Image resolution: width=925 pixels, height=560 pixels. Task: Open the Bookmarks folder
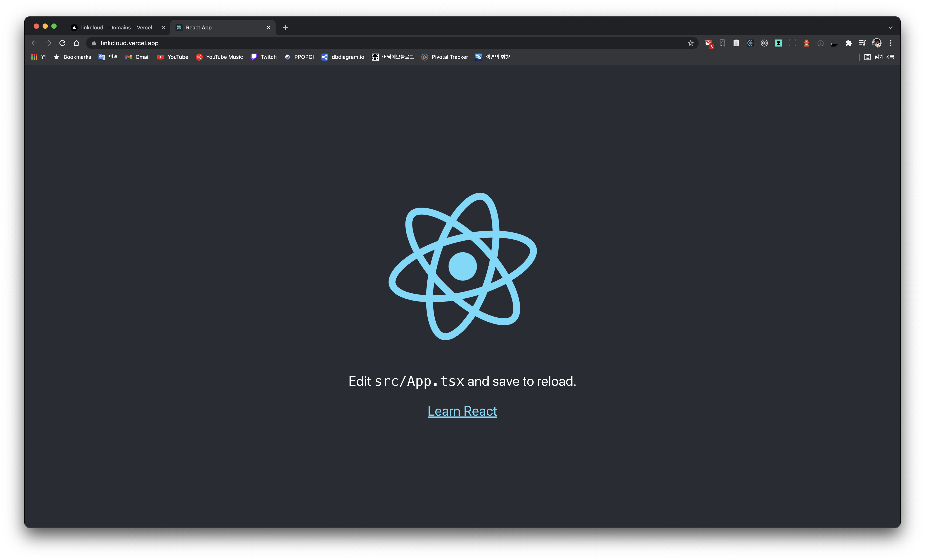(72, 57)
